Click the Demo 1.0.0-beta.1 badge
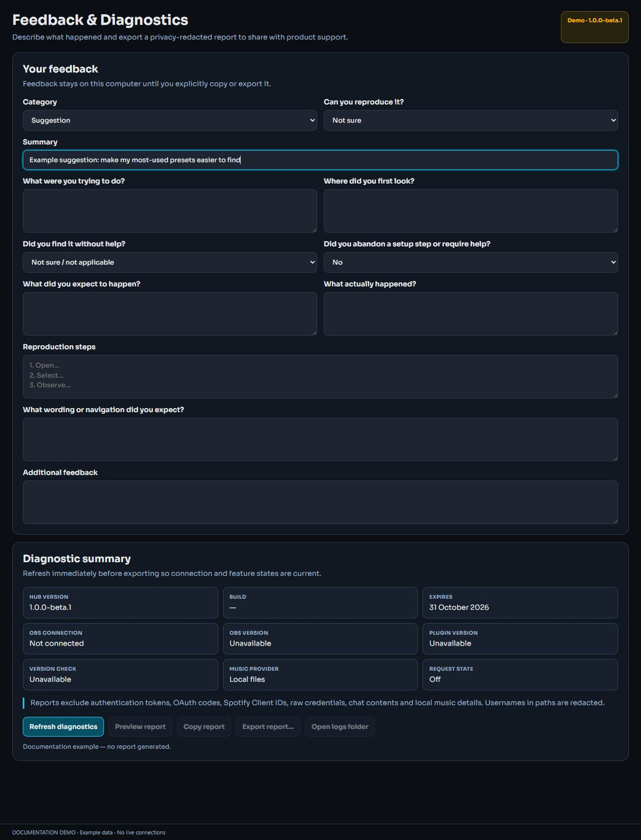The width and height of the screenshot is (641, 840). tap(595, 27)
